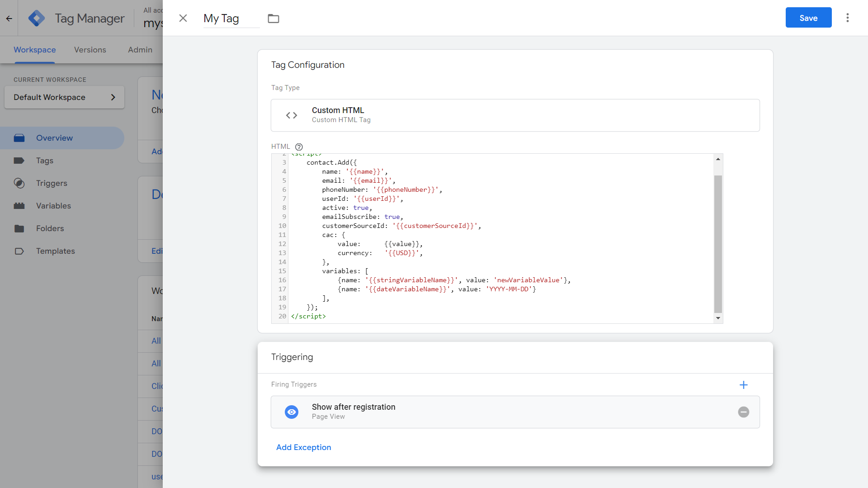Remove the Show after registration trigger
The image size is (868, 488).
click(743, 412)
